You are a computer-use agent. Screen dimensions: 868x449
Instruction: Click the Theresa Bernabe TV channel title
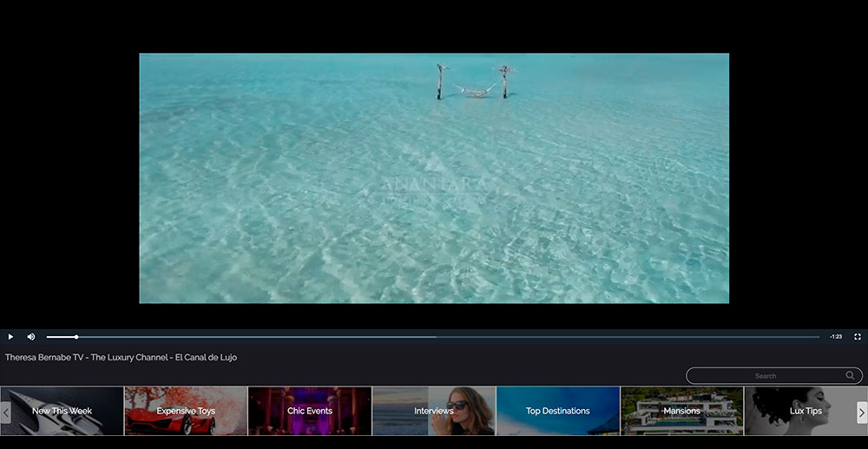[x=121, y=358]
